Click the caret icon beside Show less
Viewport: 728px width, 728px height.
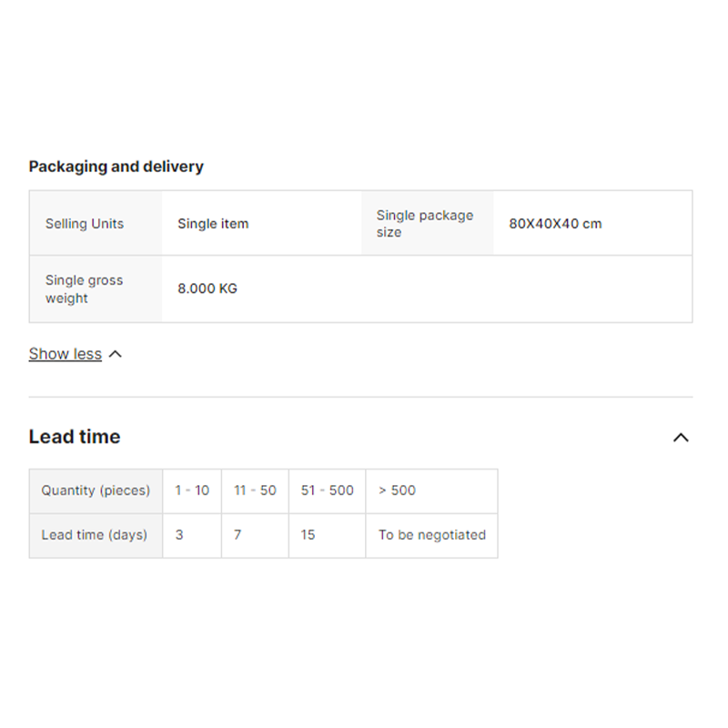(x=115, y=354)
